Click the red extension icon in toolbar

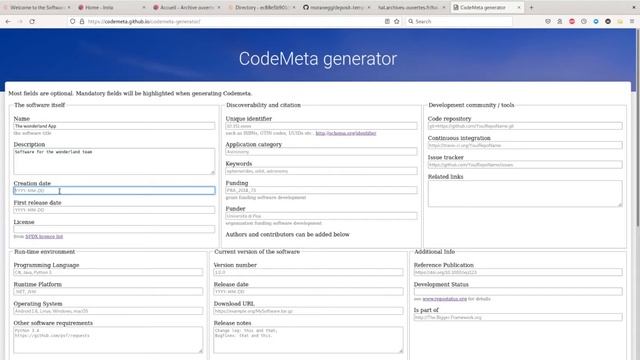point(572,21)
